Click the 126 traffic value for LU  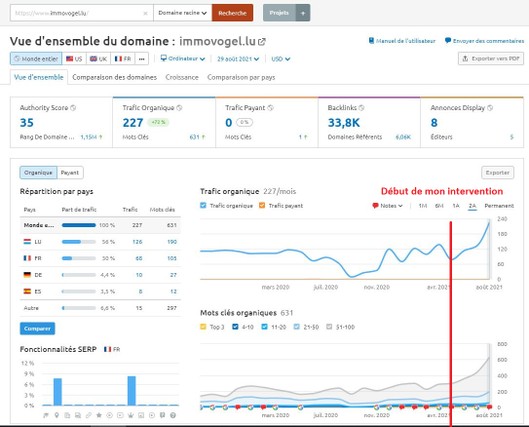click(137, 242)
